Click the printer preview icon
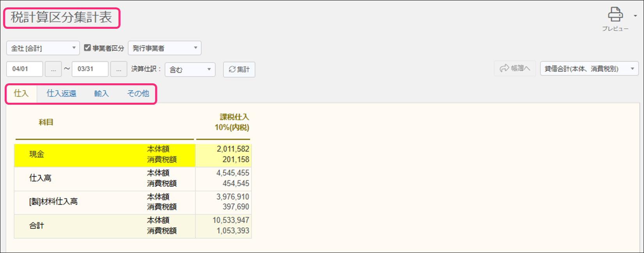The height and width of the screenshot is (253, 644). click(x=615, y=15)
